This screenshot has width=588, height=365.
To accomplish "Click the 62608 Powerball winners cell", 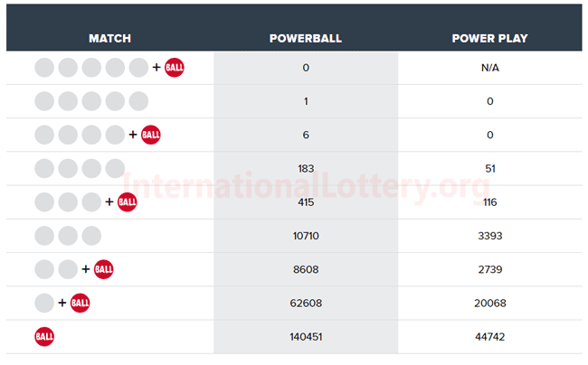I will point(306,303).
